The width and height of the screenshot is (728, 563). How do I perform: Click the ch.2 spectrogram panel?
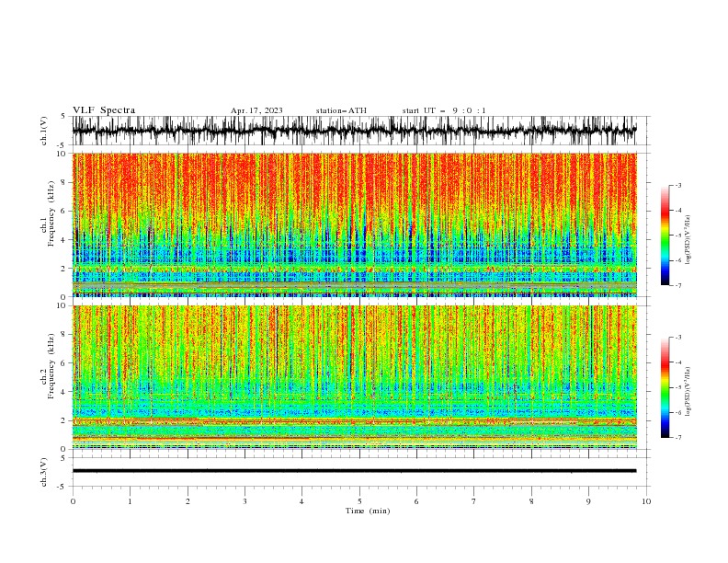pyautogui.click(x=354, y=377)
